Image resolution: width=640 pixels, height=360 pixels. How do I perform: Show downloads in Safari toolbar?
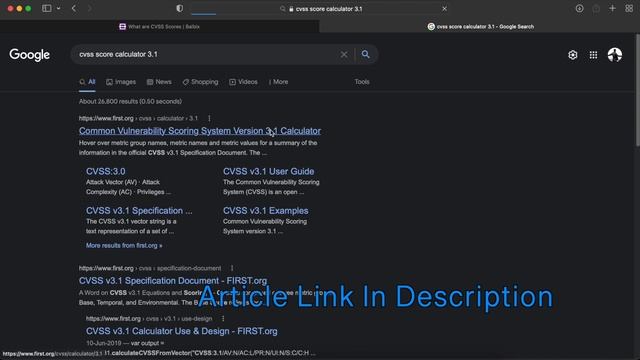(579, 8)
